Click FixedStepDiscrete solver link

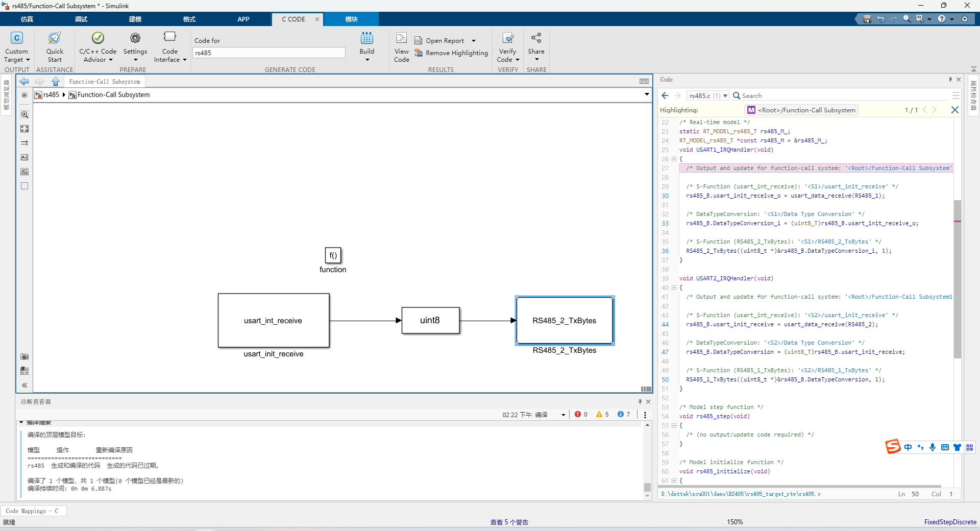pyautogui.click(x=950, y=522)
